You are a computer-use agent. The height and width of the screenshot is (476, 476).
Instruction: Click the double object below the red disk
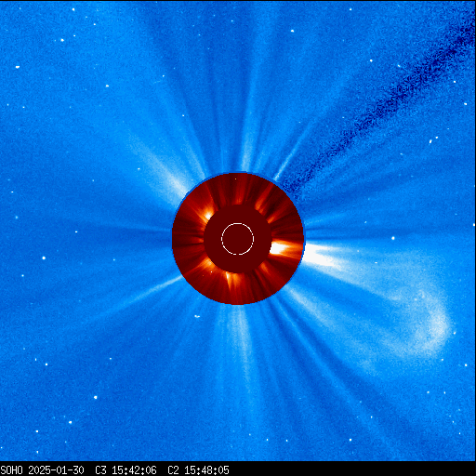(197, 316)
